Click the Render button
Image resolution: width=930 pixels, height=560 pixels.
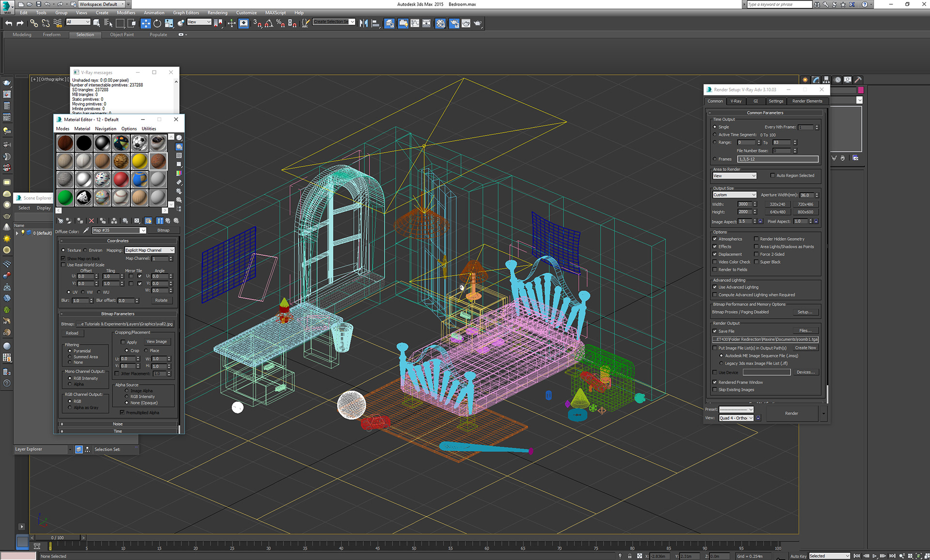coord(791,413)
